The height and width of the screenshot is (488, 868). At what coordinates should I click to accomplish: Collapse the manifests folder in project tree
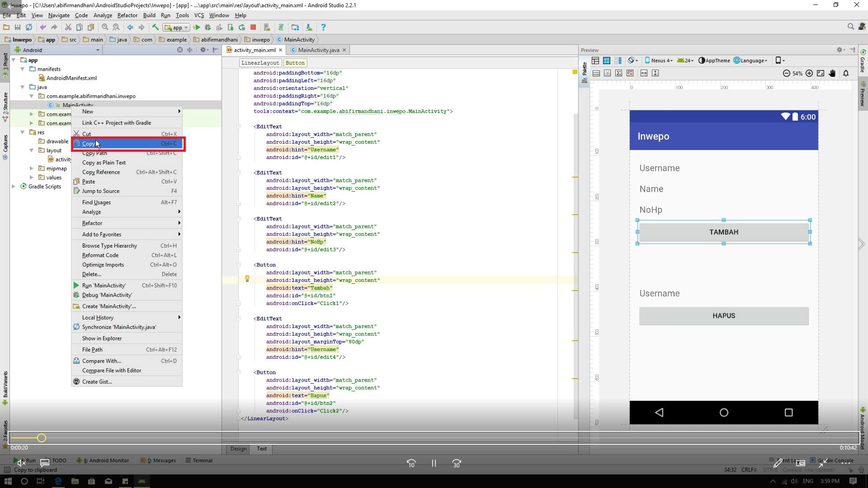click(23, 69)
